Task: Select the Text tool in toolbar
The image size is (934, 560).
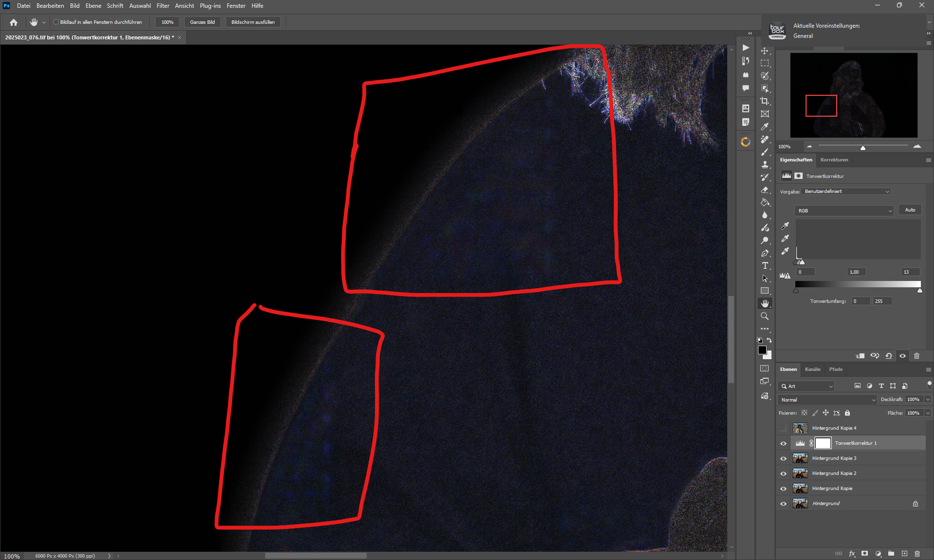Action: click(x=765, y=265)
